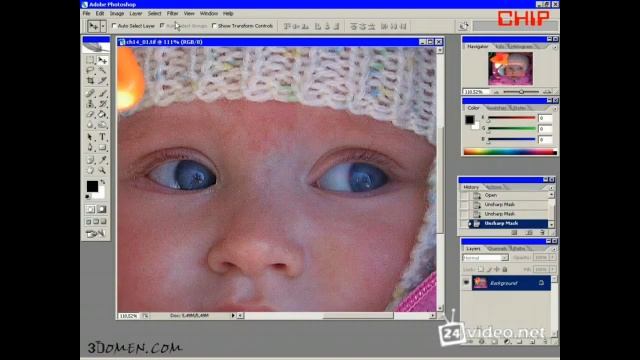Open the History panel menu arrow

coord(551,188)
